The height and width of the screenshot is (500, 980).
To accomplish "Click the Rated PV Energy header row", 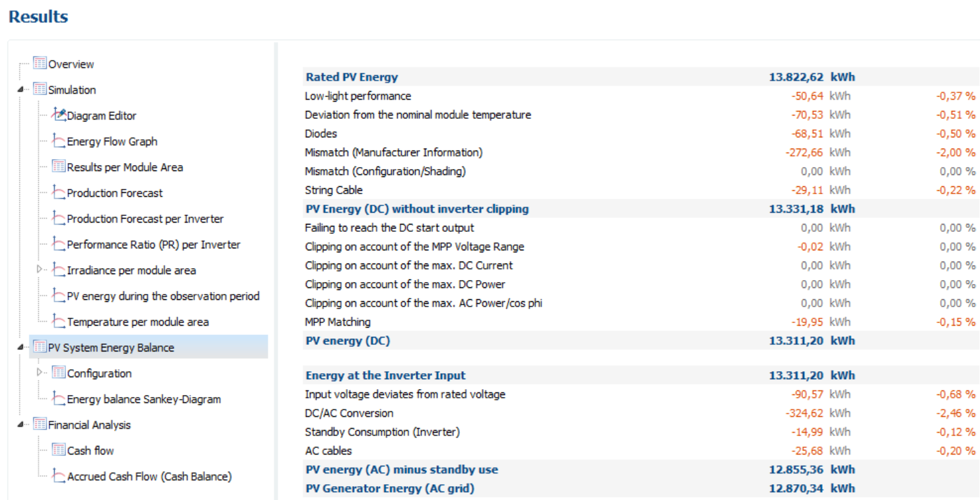I will click(x=352, y=77).
